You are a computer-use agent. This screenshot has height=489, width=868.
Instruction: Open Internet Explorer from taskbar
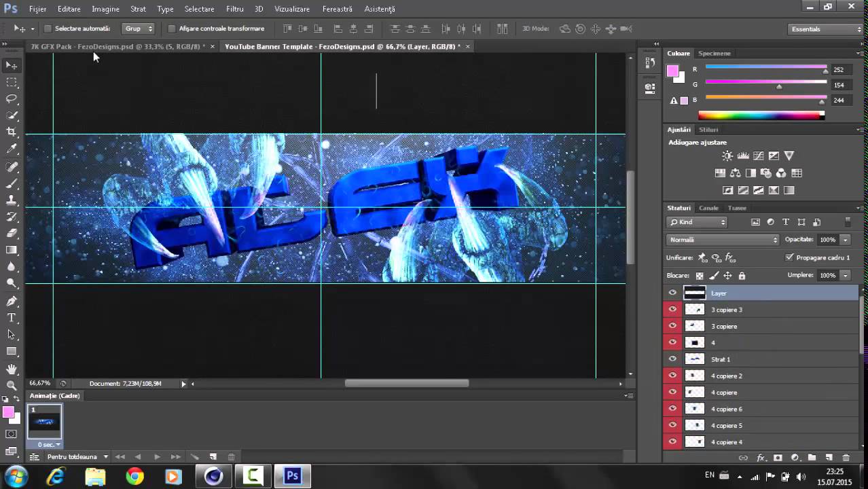pyautogui.click(x=56, y=477)
